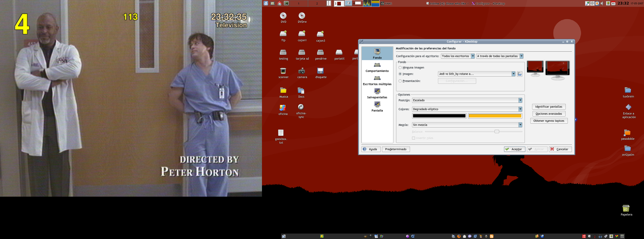Click the Aceptar button

click(514, 149)
